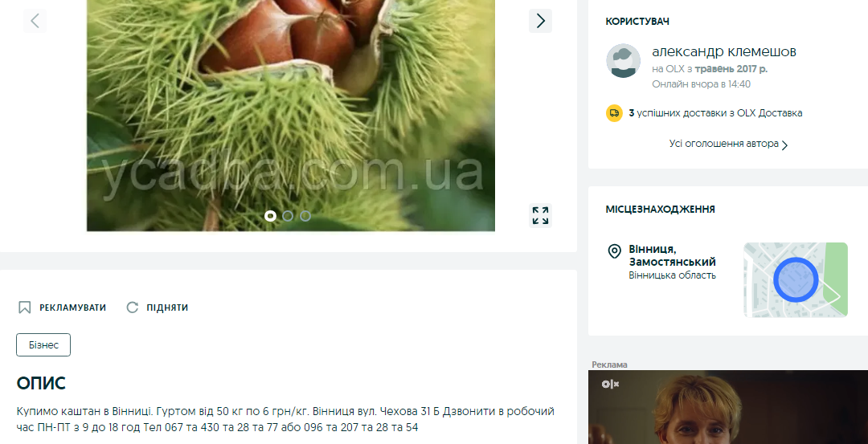Open user profile александр клемешов
This screenshot has width=868, height=444.
(724, 51)
